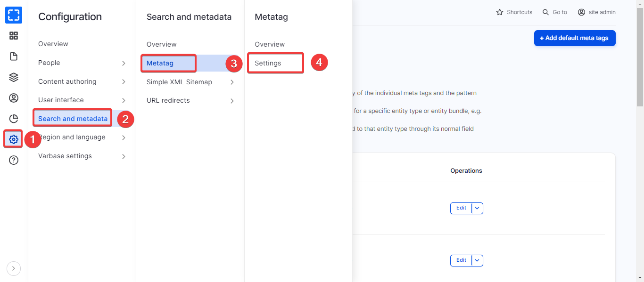The height and width of the screenshot is (282, 644).
Task: Expand the sidebar with the arrow button
Action: [x=14, y=268]
